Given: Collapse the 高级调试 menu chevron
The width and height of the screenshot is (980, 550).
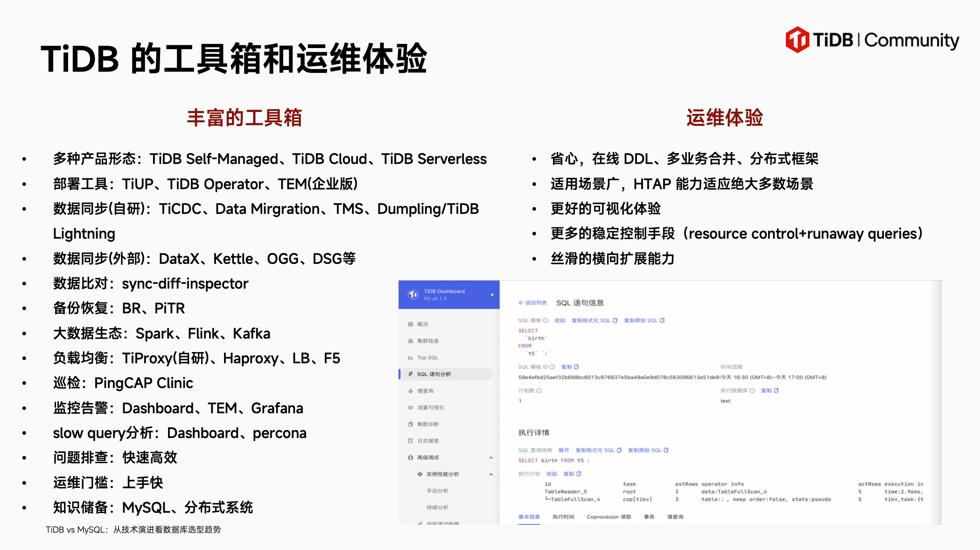Looking at the screenshot, I should 491,458.
